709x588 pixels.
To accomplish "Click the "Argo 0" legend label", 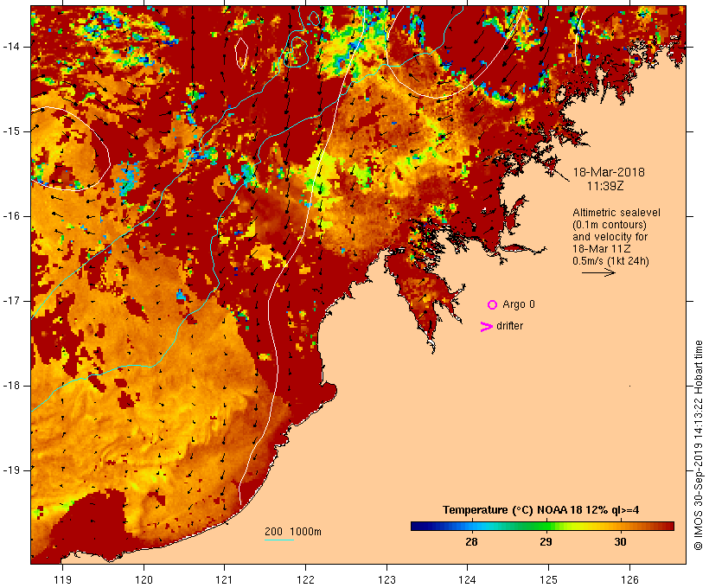I will [519, 304].
